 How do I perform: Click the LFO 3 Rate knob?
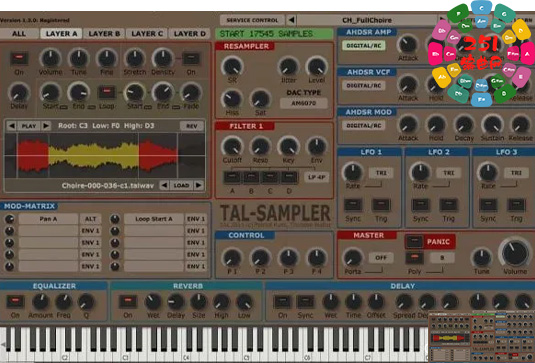point(488,172)
